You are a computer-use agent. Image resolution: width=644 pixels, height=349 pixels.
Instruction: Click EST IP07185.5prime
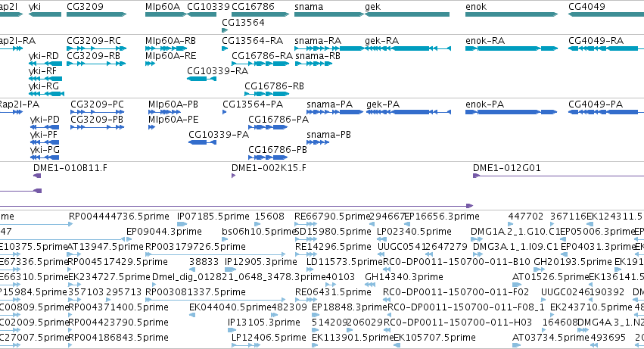click(213, 217)
